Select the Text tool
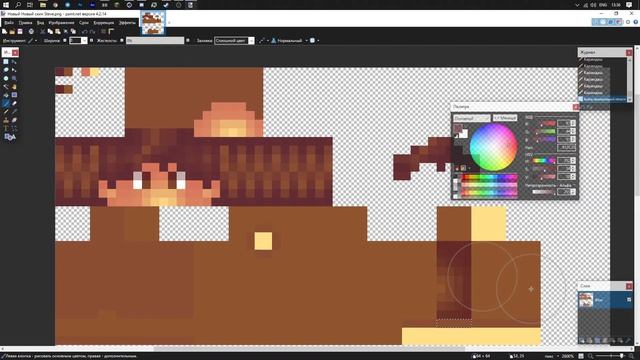Image resolution: width=640 pixels, height=360 pixels. (6, 129)
